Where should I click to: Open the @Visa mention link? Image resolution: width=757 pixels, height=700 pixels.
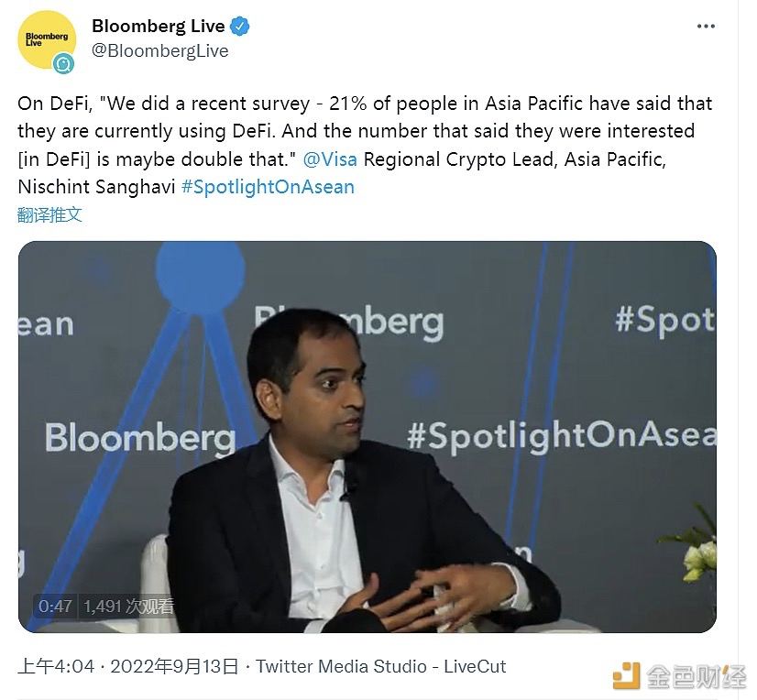(x=330, y=159)
